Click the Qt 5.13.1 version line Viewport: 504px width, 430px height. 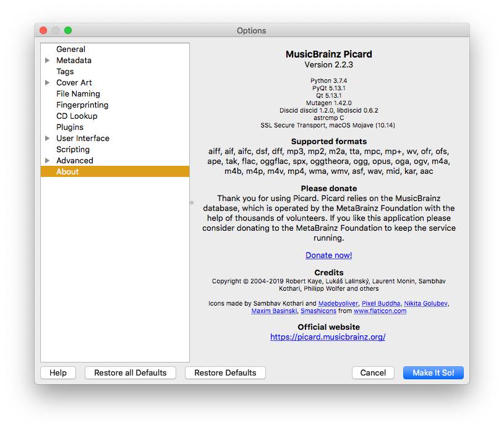[x=328, y=95]
